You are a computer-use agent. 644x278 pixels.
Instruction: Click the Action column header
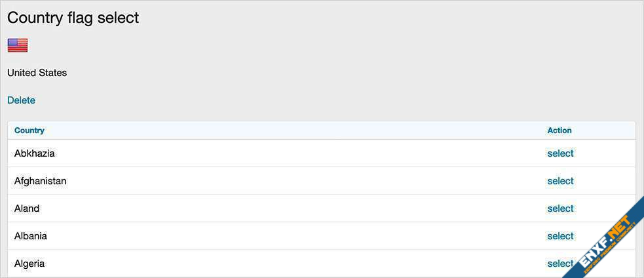(559, 130)
